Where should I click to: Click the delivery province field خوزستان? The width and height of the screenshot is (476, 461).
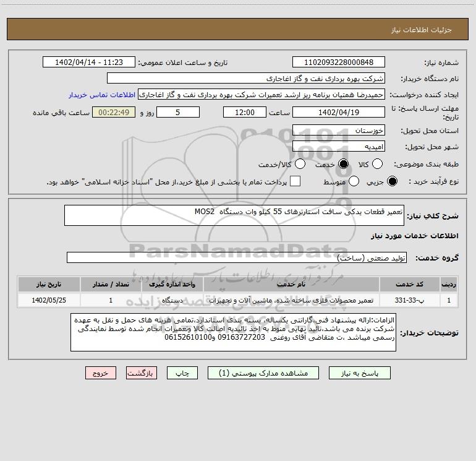(339, 131)
